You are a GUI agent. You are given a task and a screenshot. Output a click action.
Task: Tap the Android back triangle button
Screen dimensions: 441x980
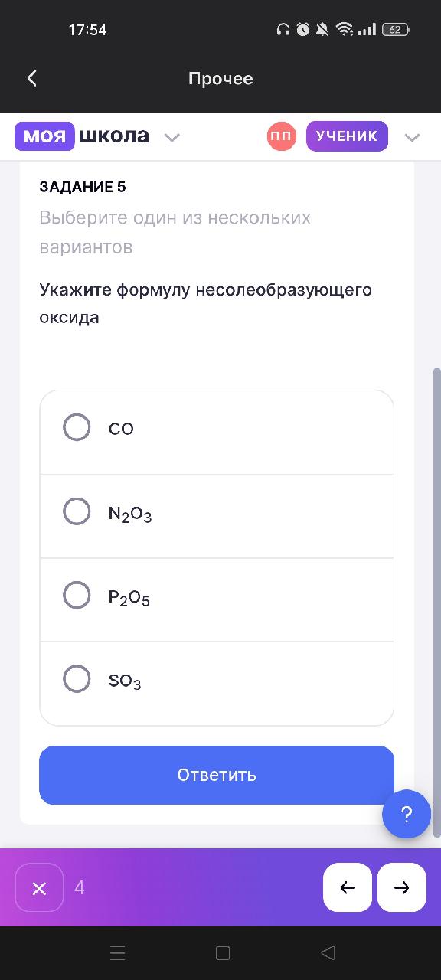pyautogui.click(x=328, y=952)
